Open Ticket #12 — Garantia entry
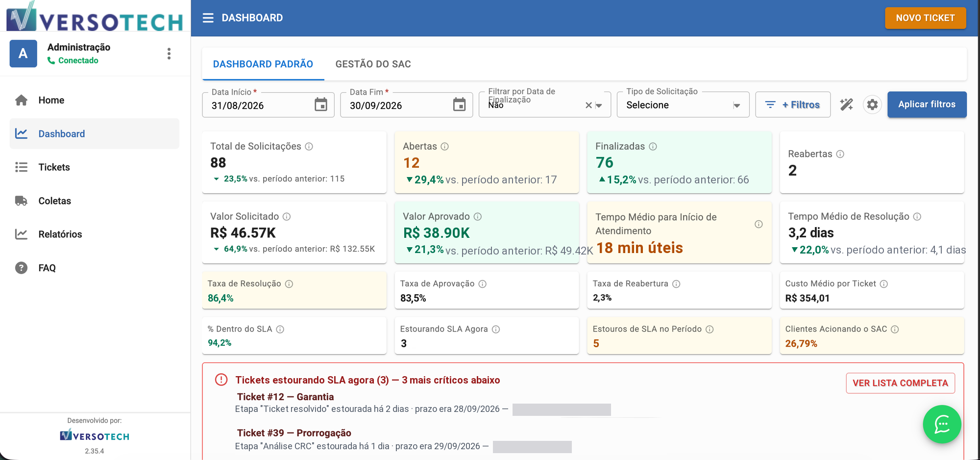This screenshot has width=980, height=460. [285, 397]
